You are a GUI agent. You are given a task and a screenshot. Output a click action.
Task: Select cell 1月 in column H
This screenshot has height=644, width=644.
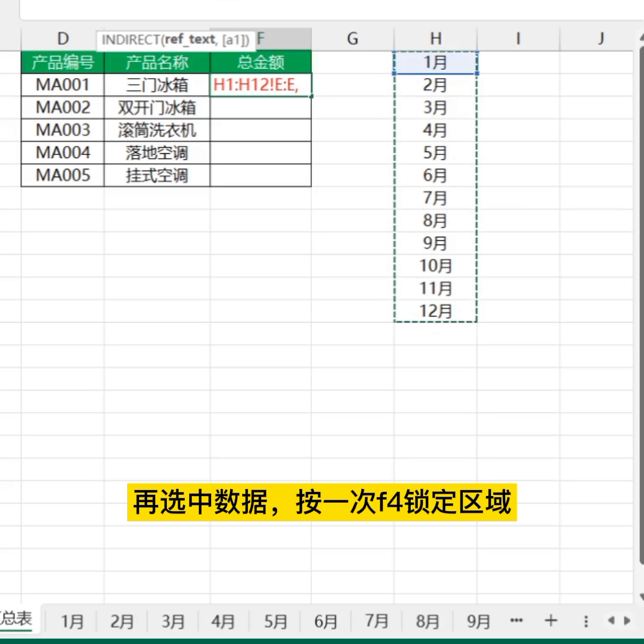[x=435, y=63]
